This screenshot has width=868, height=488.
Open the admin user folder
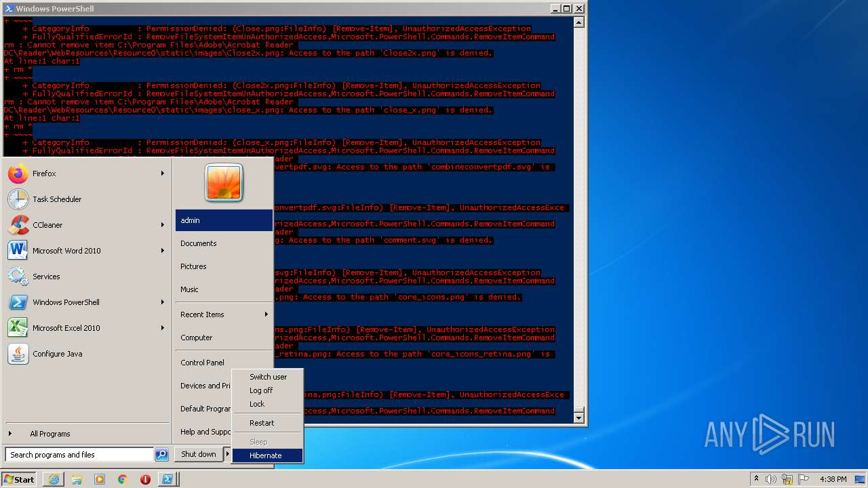click(224, 220)
